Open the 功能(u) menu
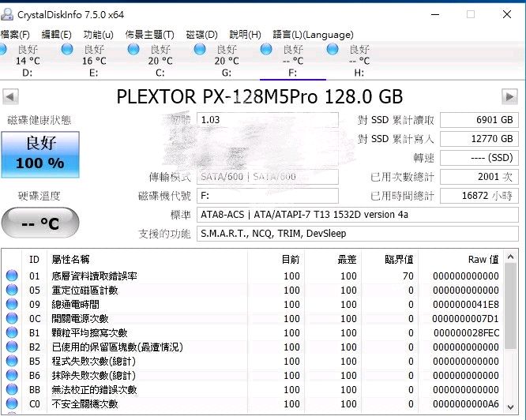 [x=98, y=35]
